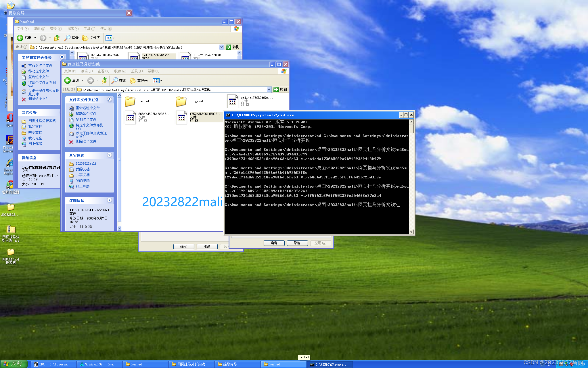Toggle Folders (文件夹) in 网页挂马分析实践 window
This screenshot has height=368, width=588.
pos(139,80)
